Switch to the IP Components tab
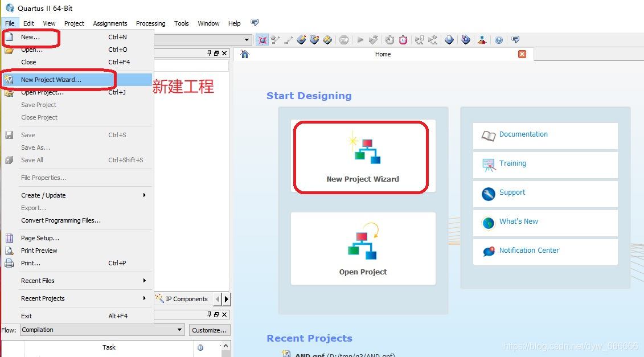This screenshot has width=644, height=357. pyautogui.click(x=182, y=299)
